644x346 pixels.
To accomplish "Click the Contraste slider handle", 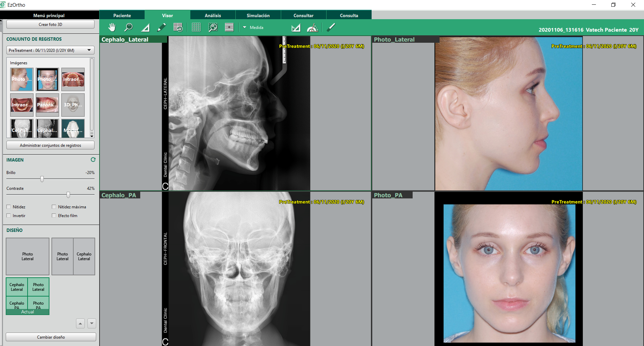I will (x=68, y=195).
